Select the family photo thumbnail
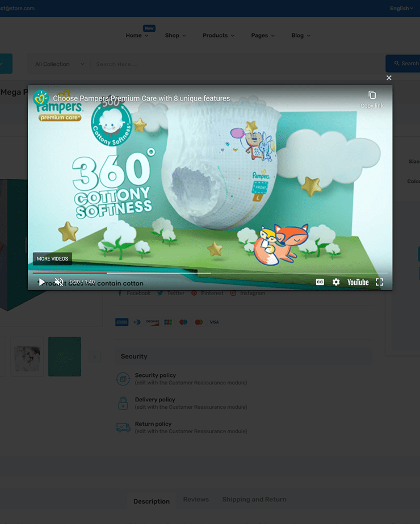 point(27,357)
